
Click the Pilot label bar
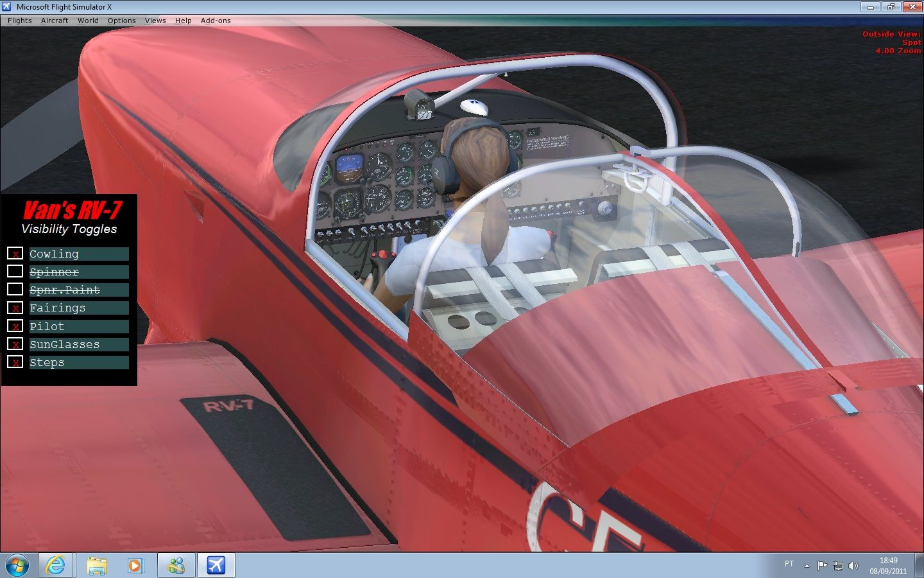(x=79, y=326)
